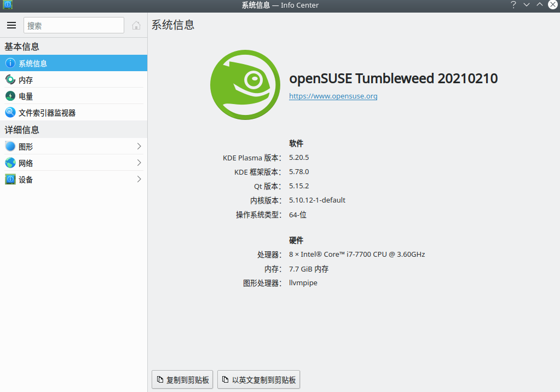
Task: Click the 系统信息 page title
Action: pyautogui.click(x=173, y=25)
